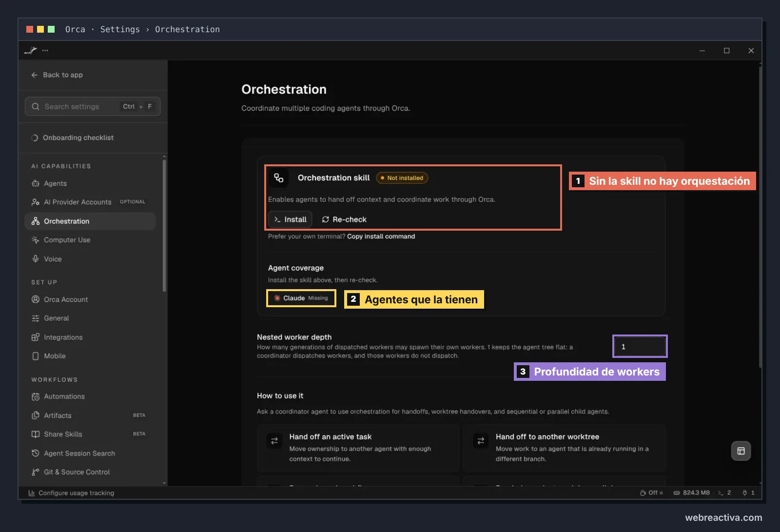Screen dimensions: 780x532
Task: Open AI Provider Accounts settings icon
Action: coord(36,202)
